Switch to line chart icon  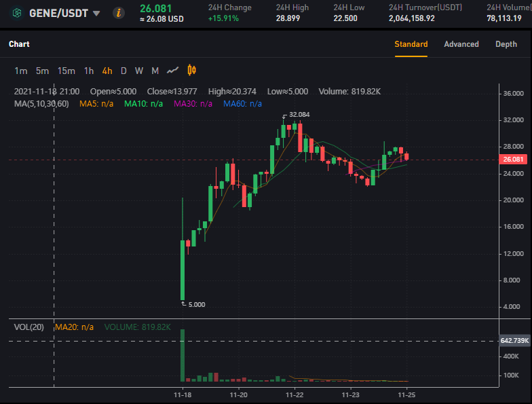click(172, 71)
